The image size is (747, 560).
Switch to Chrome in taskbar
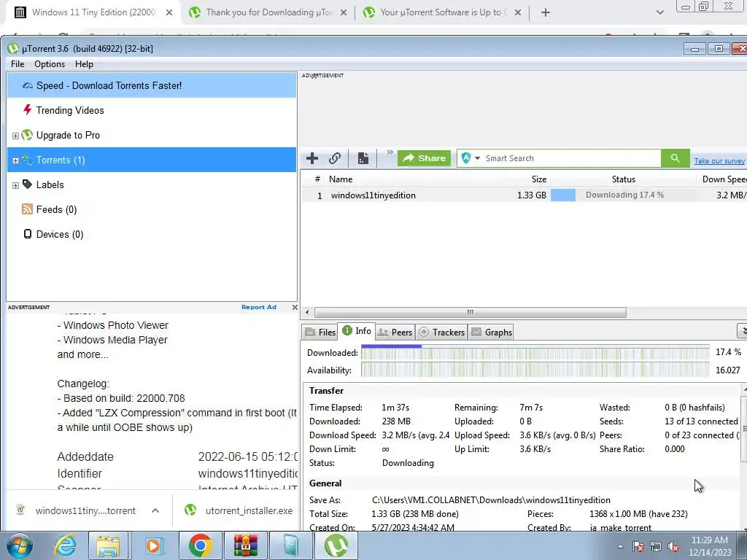(200, 545)
